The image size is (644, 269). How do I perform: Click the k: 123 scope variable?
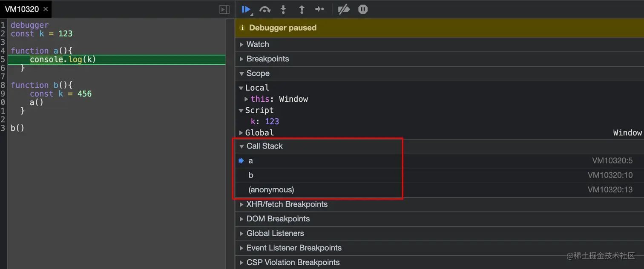pyautogui.click(x=264, y=122)
